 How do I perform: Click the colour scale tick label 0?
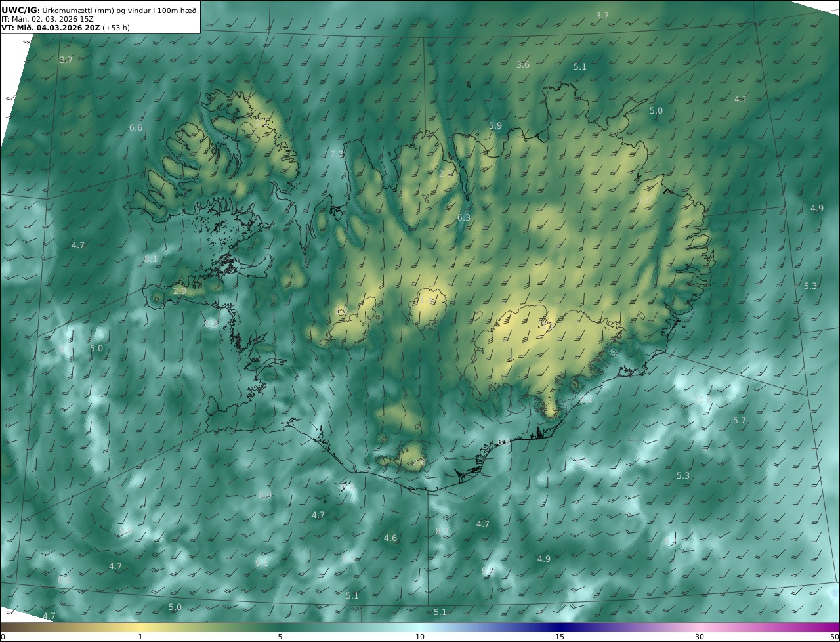[3, 637]
